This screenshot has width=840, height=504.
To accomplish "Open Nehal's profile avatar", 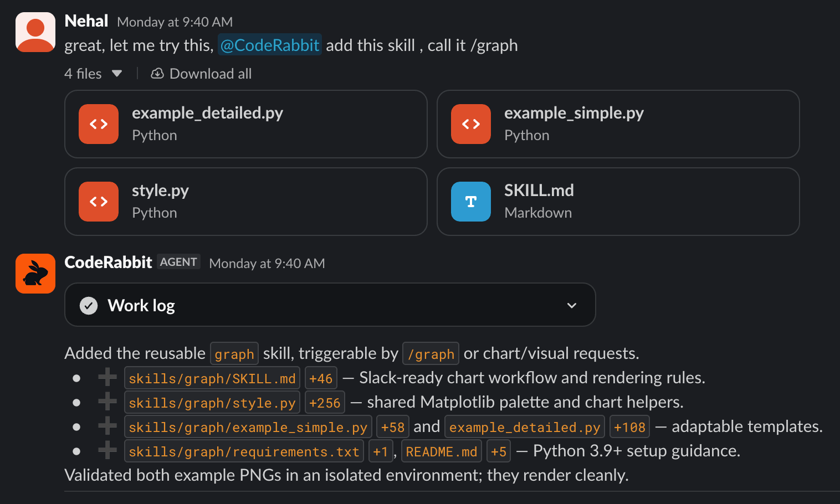I will (35, 32).
